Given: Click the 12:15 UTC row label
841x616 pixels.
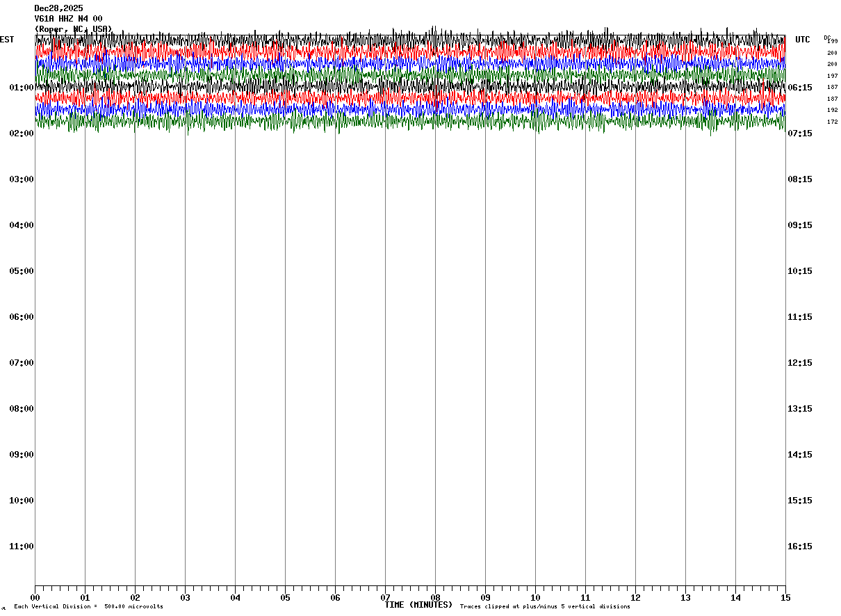Looking at the screenshot, I should (x=799, y=363).
